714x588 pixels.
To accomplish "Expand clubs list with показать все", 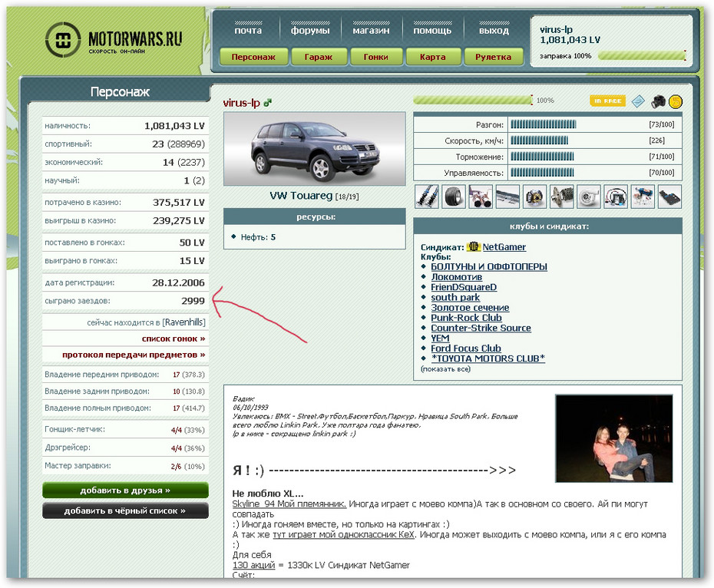I will point(445,369).
